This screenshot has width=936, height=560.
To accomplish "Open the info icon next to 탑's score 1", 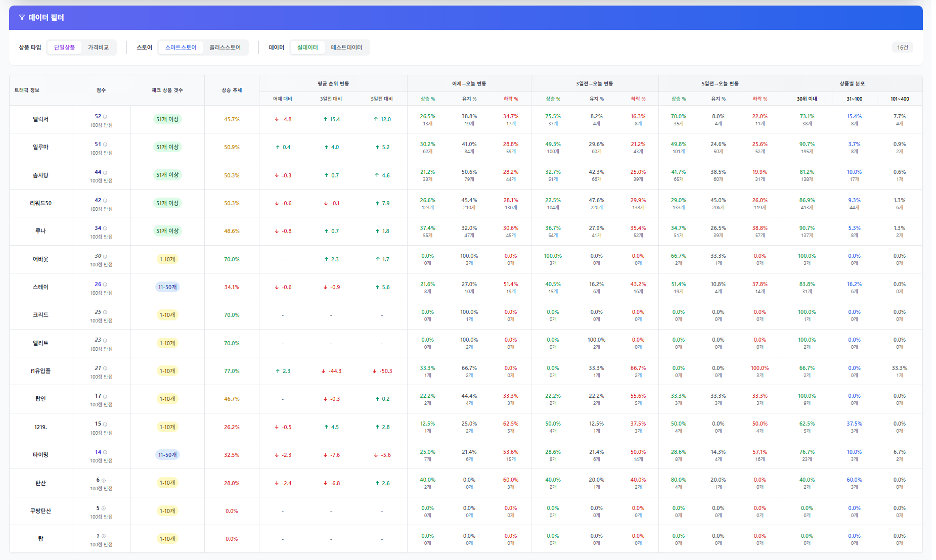I will [x=104, y=536].
